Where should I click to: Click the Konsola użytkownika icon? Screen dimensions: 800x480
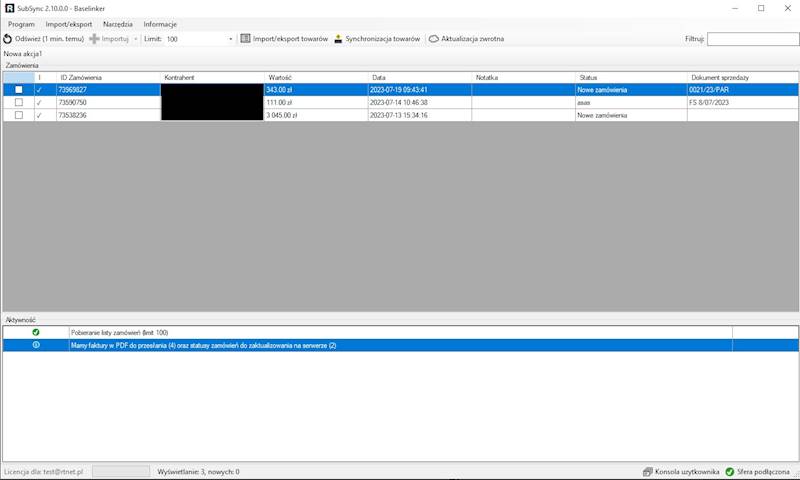pos(648,472)
